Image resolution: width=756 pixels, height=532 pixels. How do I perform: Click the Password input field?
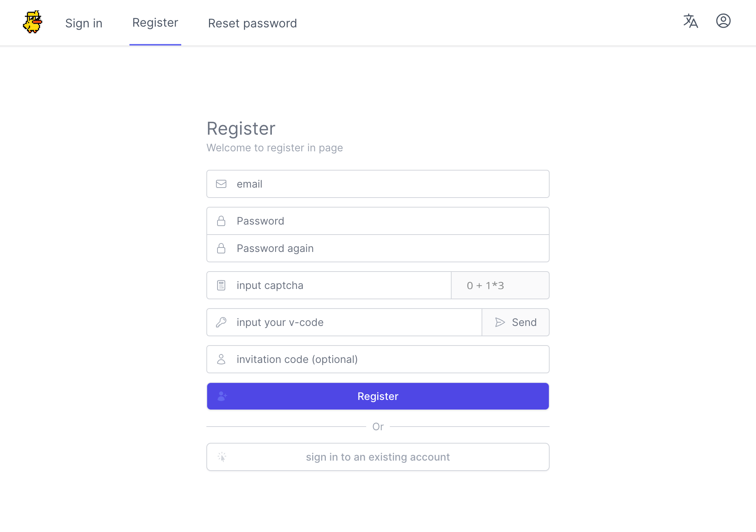tap(378, 220)
